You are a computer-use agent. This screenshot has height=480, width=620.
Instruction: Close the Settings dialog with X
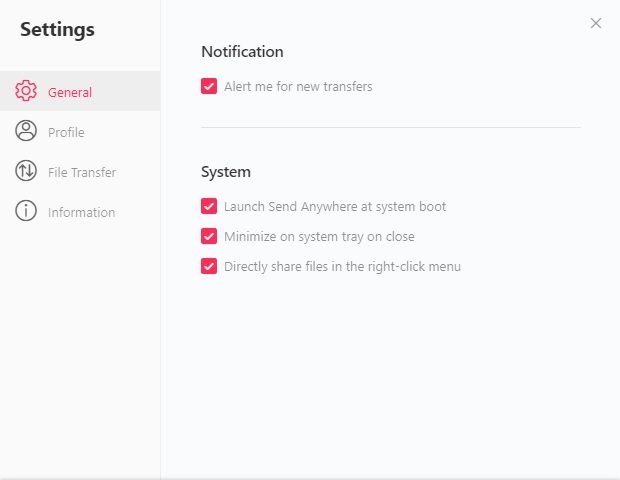coord(596,23)
